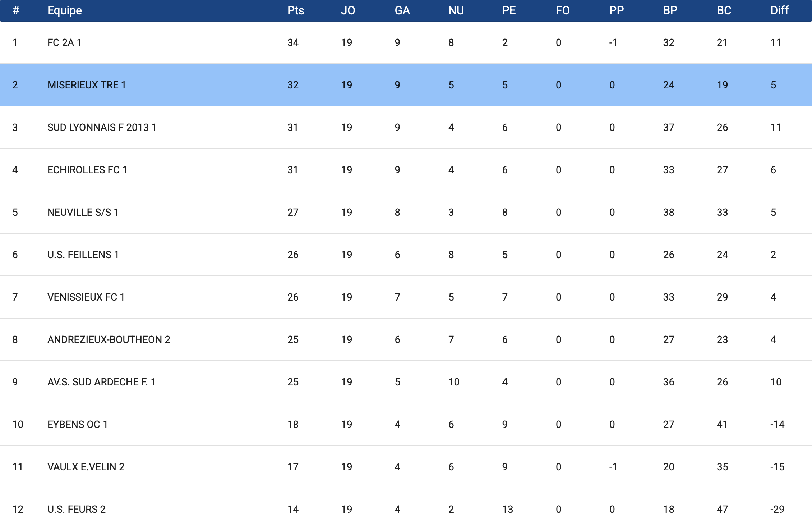This screenshot has width=812, height=530.
Task: Click EYBENS OC 1 team name
Action: [78, 424]
